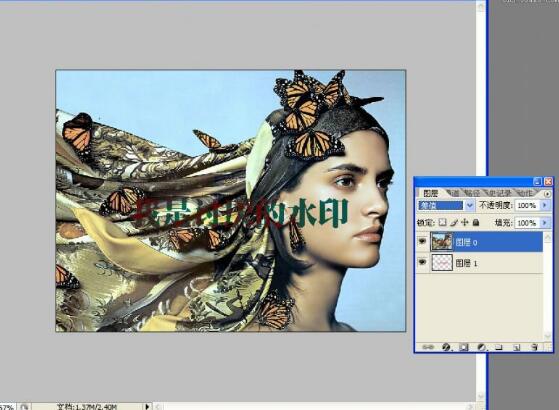
Task: Open the layers panel flyout menu
Action: (547, 194)
